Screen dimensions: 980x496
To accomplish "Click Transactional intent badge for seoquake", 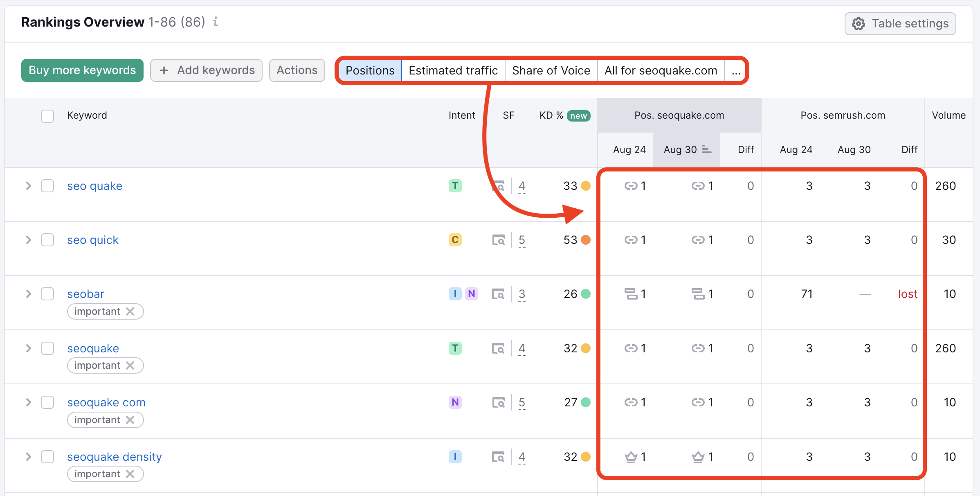I will click(x=455, y=348).
